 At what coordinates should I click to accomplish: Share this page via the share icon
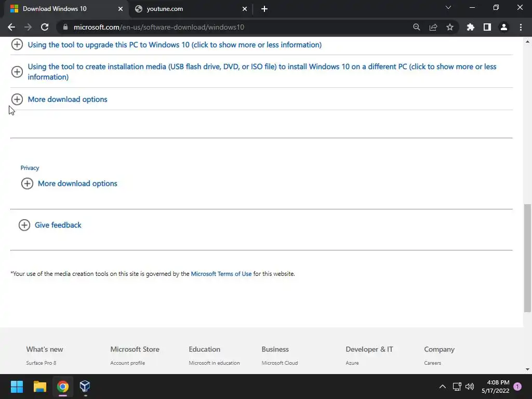[433, 27]
